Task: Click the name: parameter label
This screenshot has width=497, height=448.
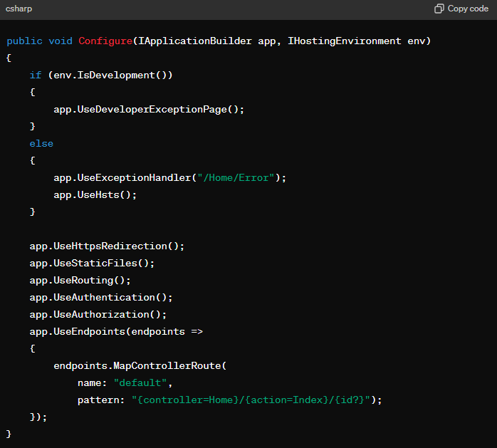Action: pos(92,383)
